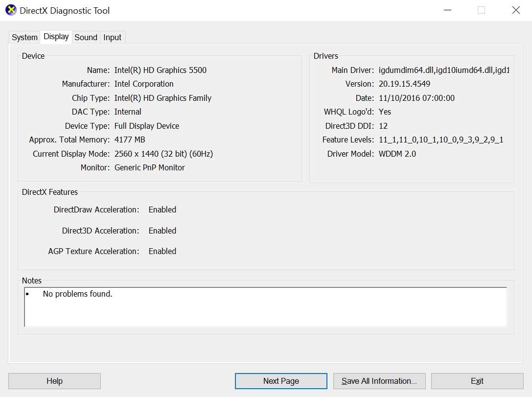The height and width of the screenshot is (397, 532).
Task: Click the 'Device' group heading
Action: point(33,56)
